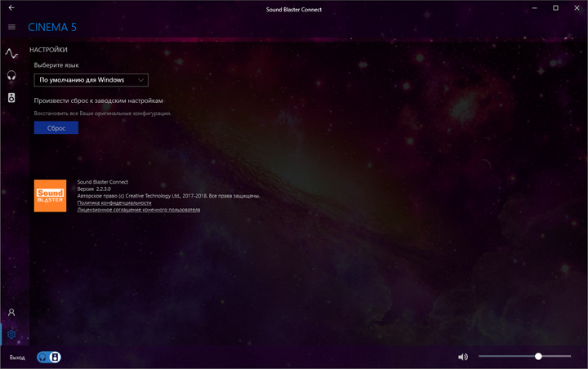This screenshot has width=588, height=369.
Task: Open the speaker setup page
Action: [11, 98]
